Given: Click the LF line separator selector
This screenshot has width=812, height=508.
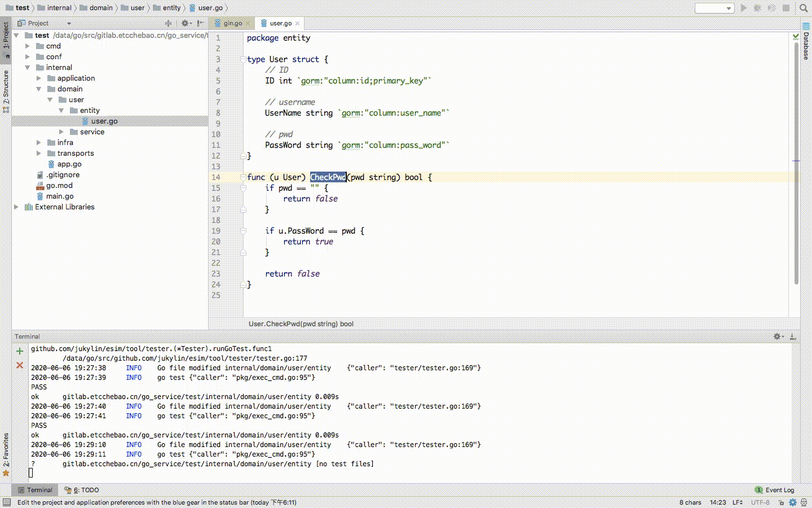Looking at the screenshot, I should (737, 502).
